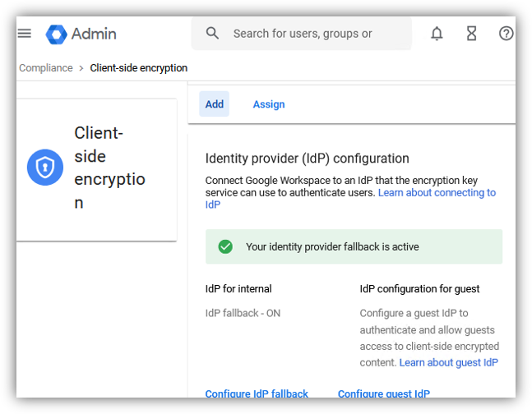
Task: Click the identity provider fallback active banner
Action: (x=354, y=246)
